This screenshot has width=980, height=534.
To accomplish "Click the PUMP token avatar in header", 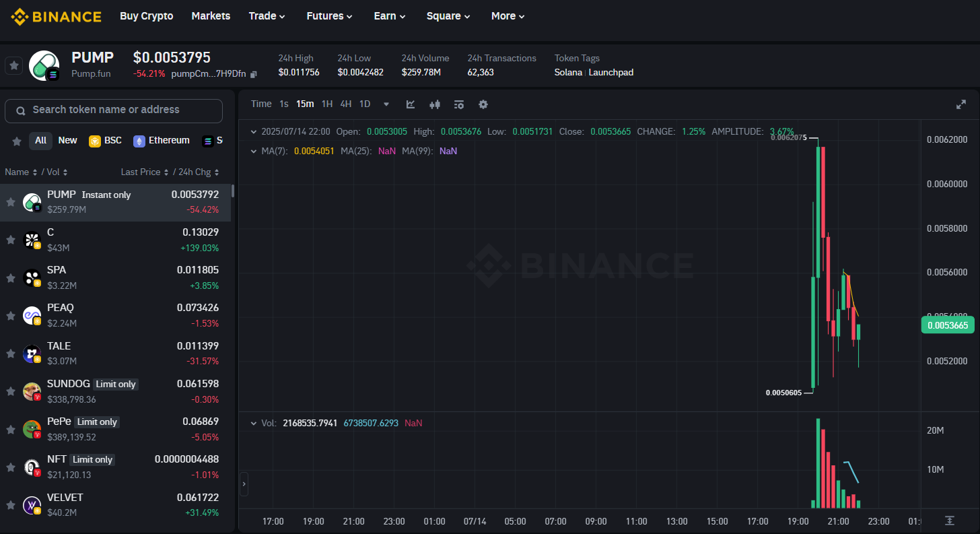I will [44, 65].
